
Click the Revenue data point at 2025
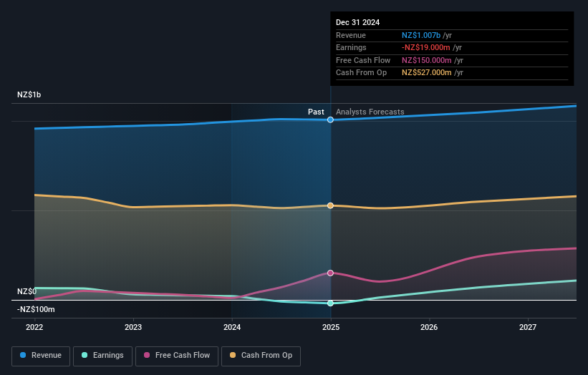[x=330, y=120]
